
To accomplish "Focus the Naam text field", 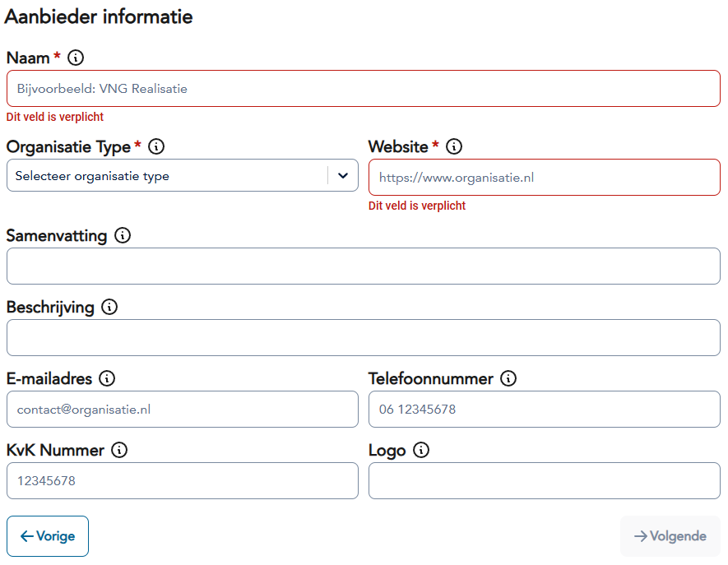I will 363,89.
